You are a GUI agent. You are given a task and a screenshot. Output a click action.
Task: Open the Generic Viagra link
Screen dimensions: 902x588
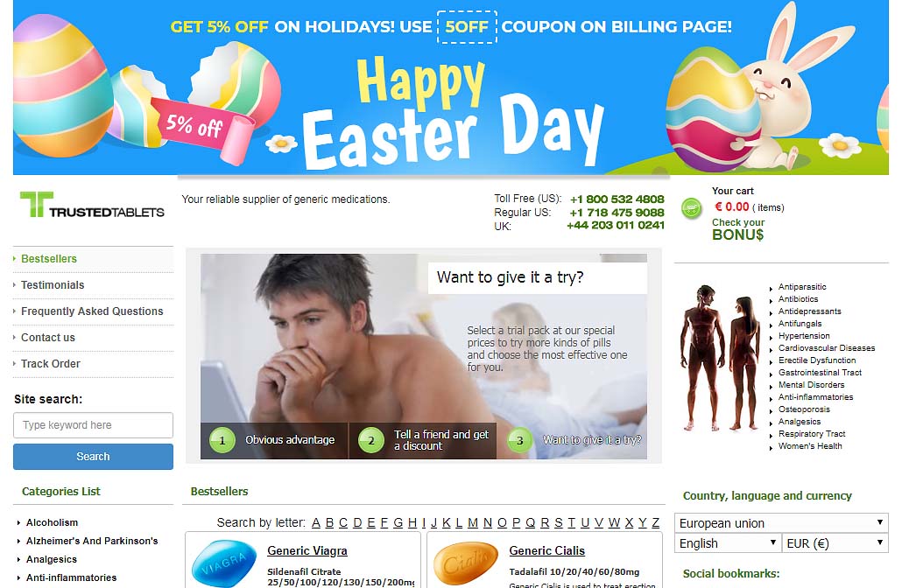(307, 550)
